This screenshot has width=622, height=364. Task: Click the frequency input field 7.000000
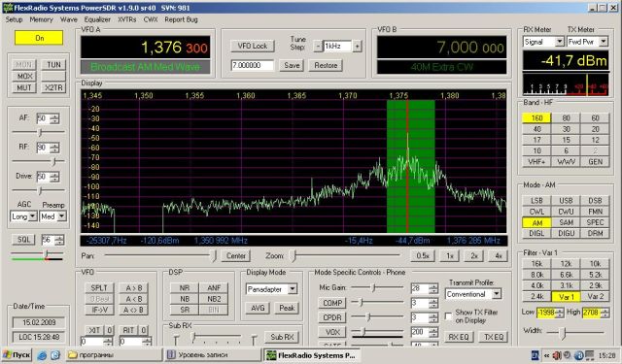(x=253, y=65)
